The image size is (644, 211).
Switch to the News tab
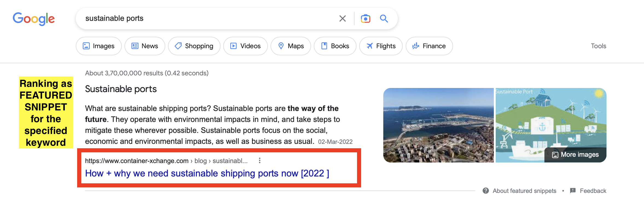(x=145, y=46)
